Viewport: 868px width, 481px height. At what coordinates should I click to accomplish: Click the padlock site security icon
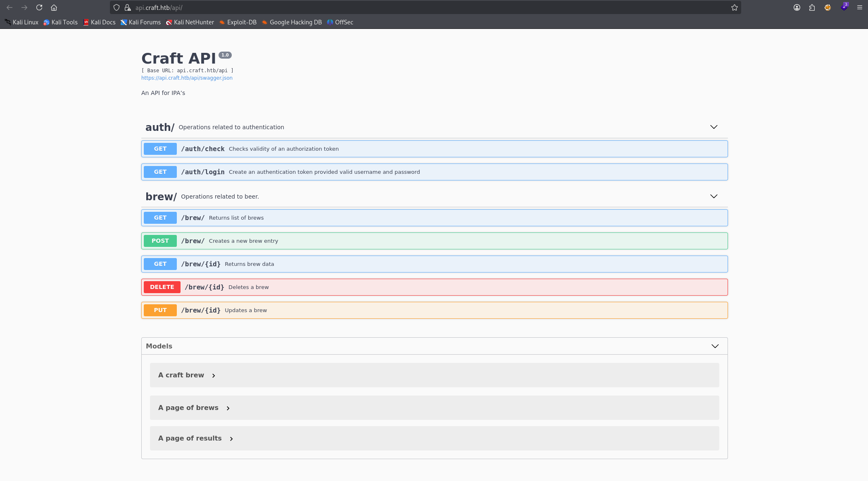pos(128,7)
